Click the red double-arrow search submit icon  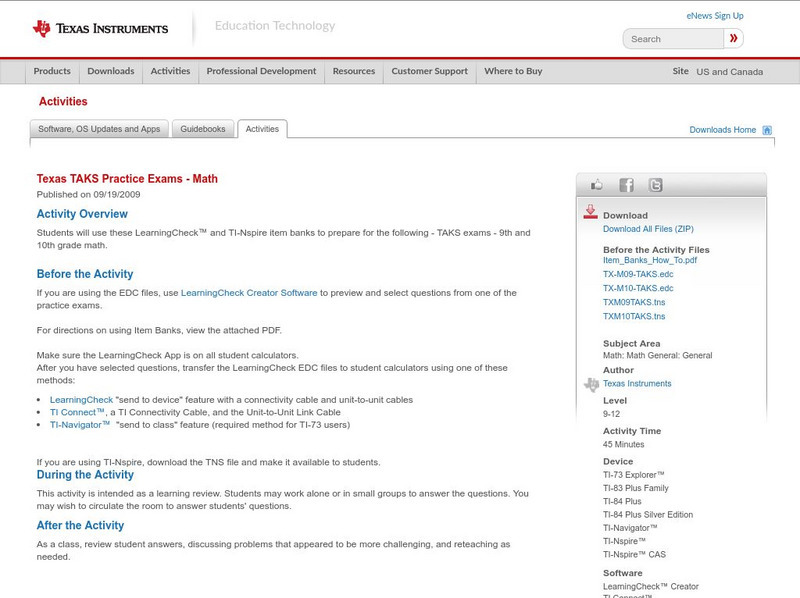click(x=735, y=38)
